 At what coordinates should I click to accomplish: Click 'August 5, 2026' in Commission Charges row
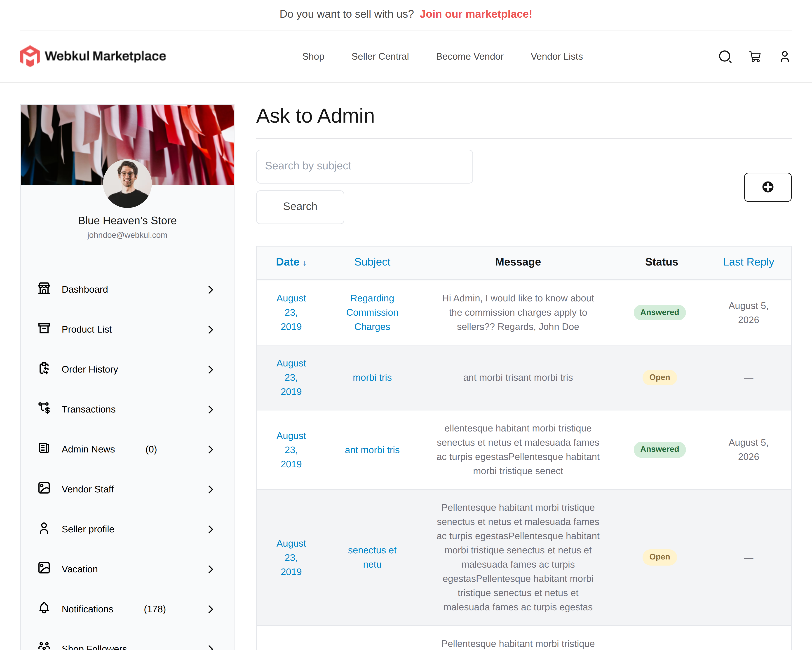(x=748, y=313)
